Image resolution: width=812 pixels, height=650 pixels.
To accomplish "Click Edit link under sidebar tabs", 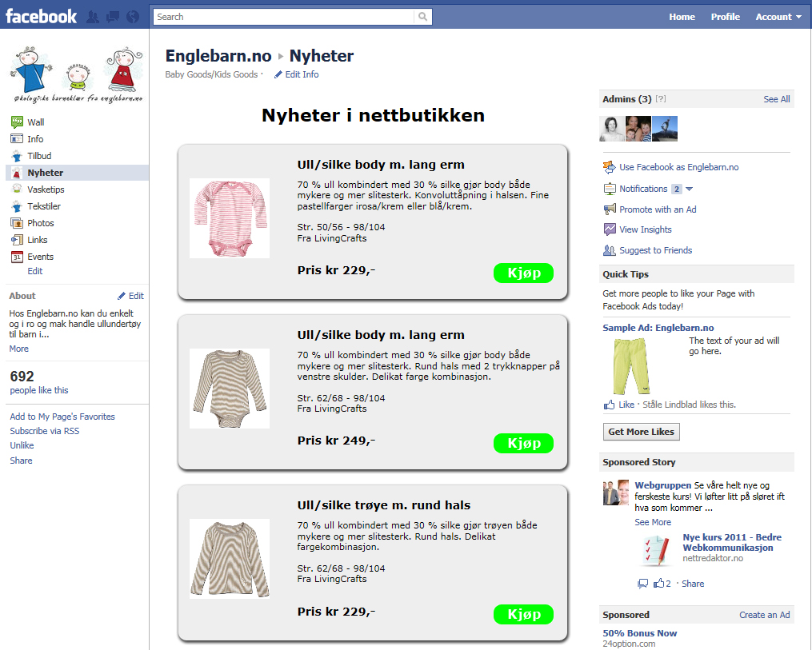I will [34, 271].
